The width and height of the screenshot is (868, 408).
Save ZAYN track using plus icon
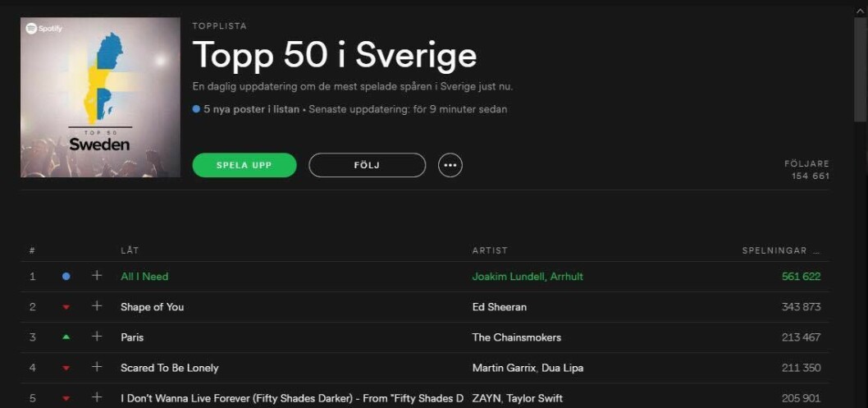pyautogui.click(x=97, y=397)
